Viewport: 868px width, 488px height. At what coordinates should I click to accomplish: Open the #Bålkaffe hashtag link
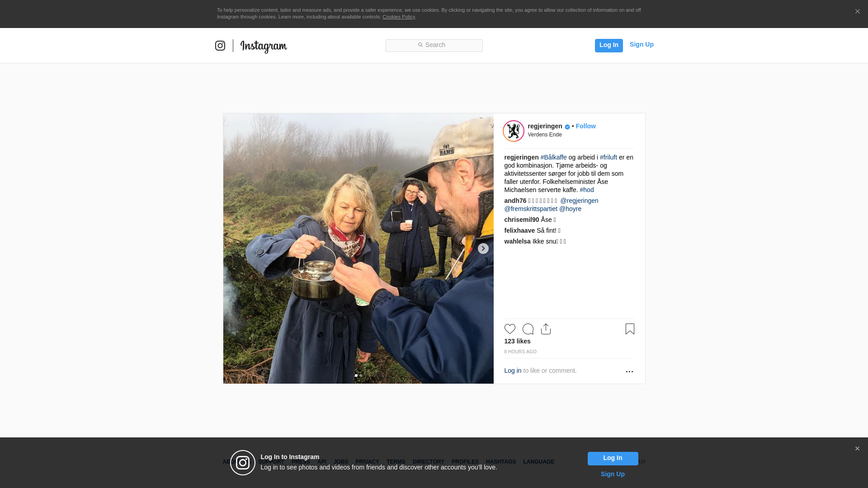coord(553,157)
